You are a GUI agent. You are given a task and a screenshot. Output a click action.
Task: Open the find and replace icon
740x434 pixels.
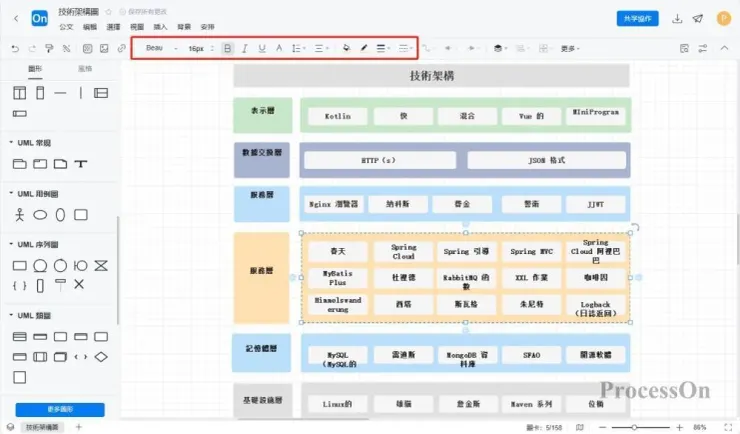coord(684,48)
